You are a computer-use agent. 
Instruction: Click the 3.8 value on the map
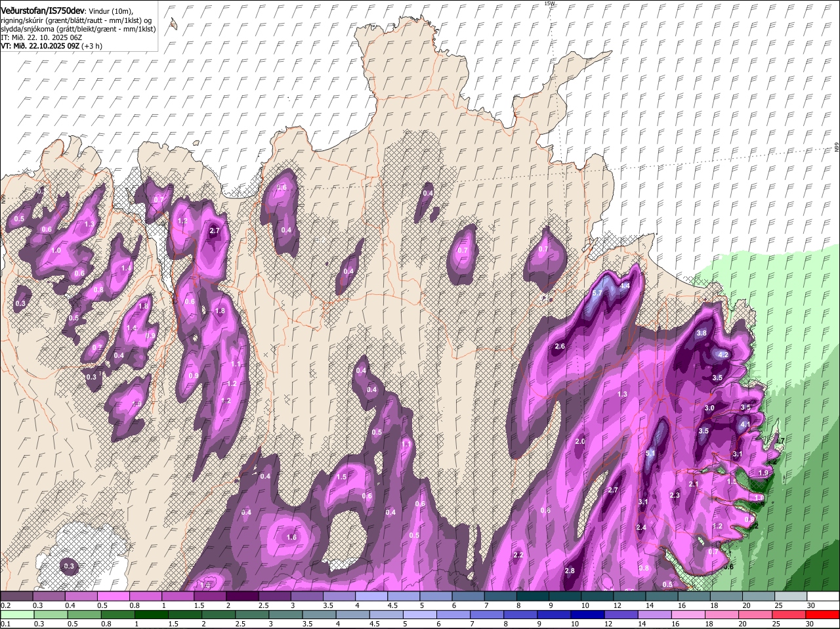pyautogui.click(x=702, y=334)
